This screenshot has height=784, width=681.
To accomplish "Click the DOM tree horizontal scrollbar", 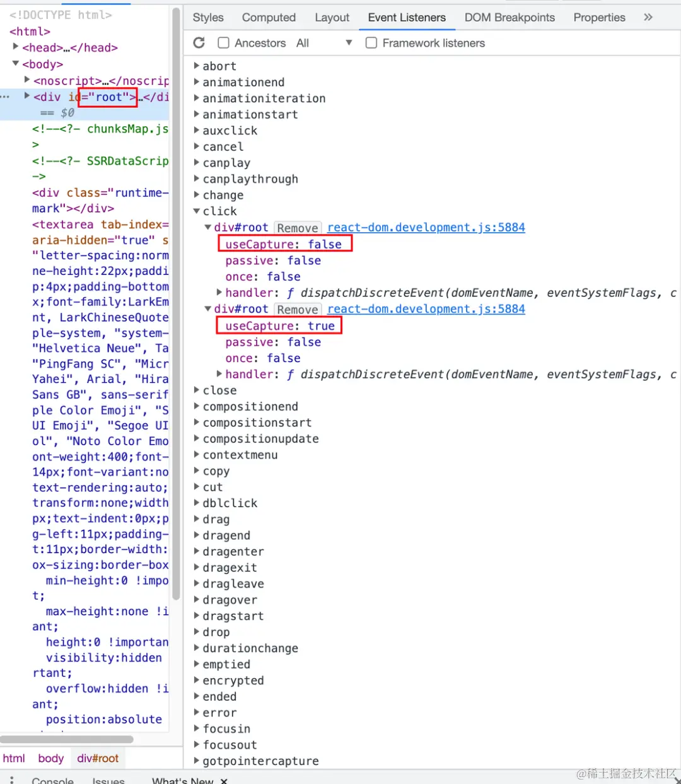I will tap(67, 739).
